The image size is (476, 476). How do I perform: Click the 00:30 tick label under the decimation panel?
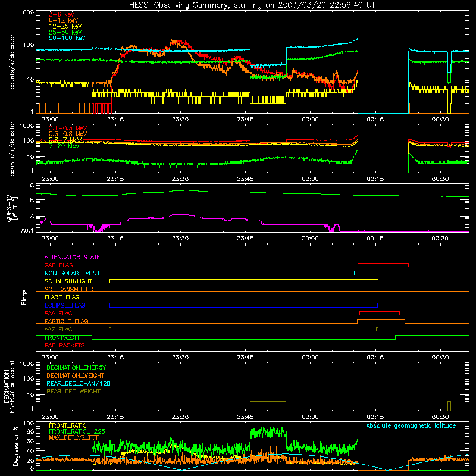click(x=440, y=417)
